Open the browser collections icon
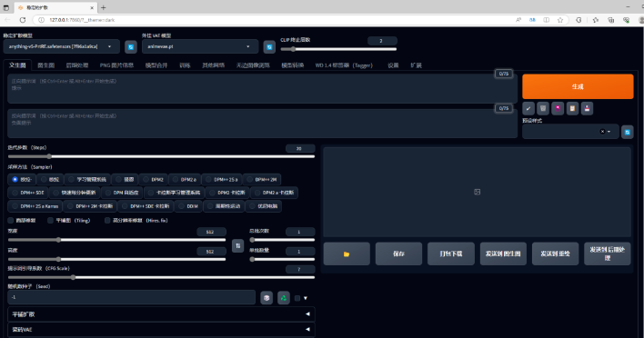644x338 pixels. (x=611, y=20)
